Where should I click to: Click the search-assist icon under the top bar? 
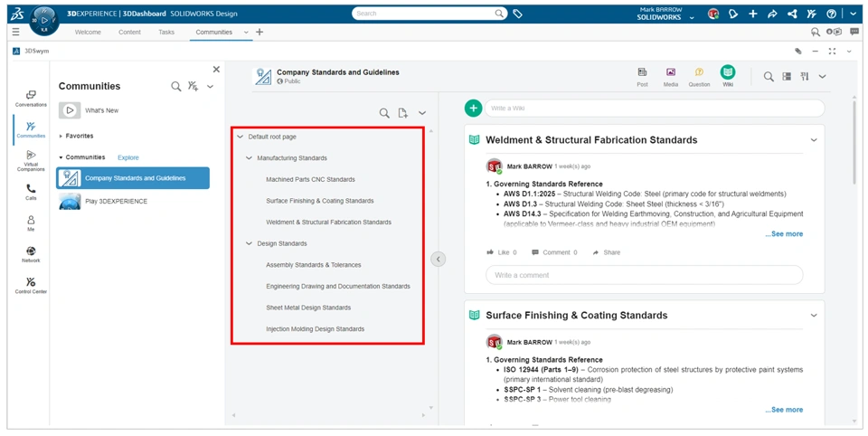coord(815,33)
